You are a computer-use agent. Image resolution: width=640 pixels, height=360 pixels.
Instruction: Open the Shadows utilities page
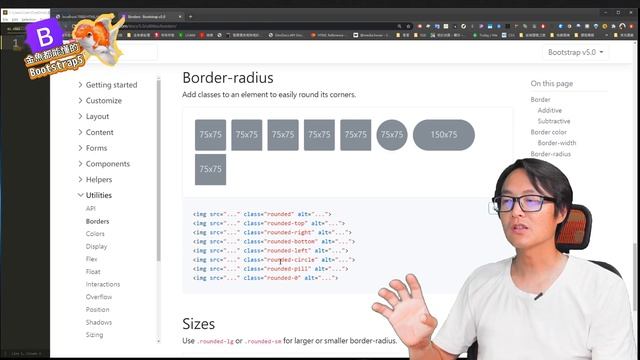(99, 322)
